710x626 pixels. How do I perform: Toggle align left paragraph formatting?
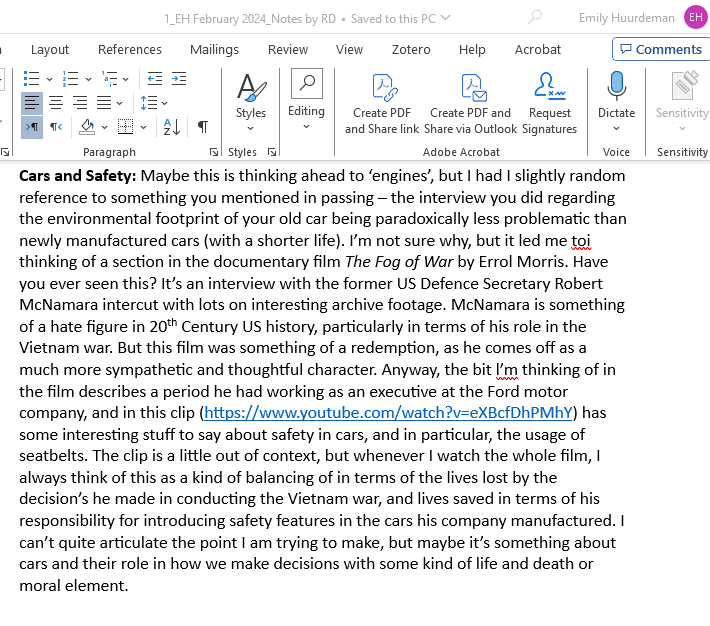pyautogui.click(x=32, y=102)
